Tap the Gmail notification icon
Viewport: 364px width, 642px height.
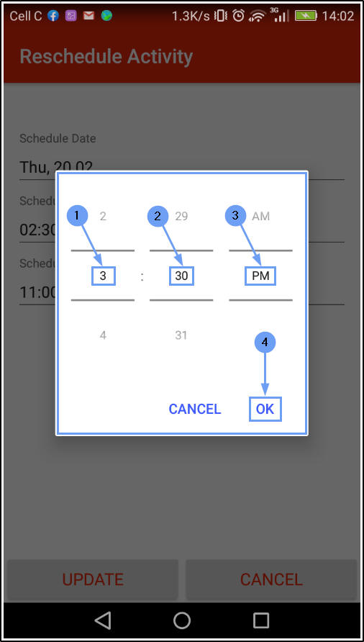click(88, 16)
